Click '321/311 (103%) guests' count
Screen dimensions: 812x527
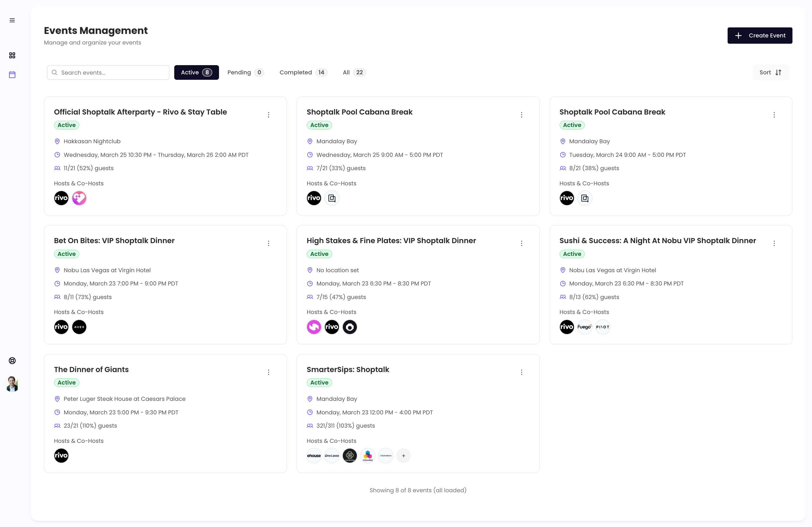pos(345,426)
